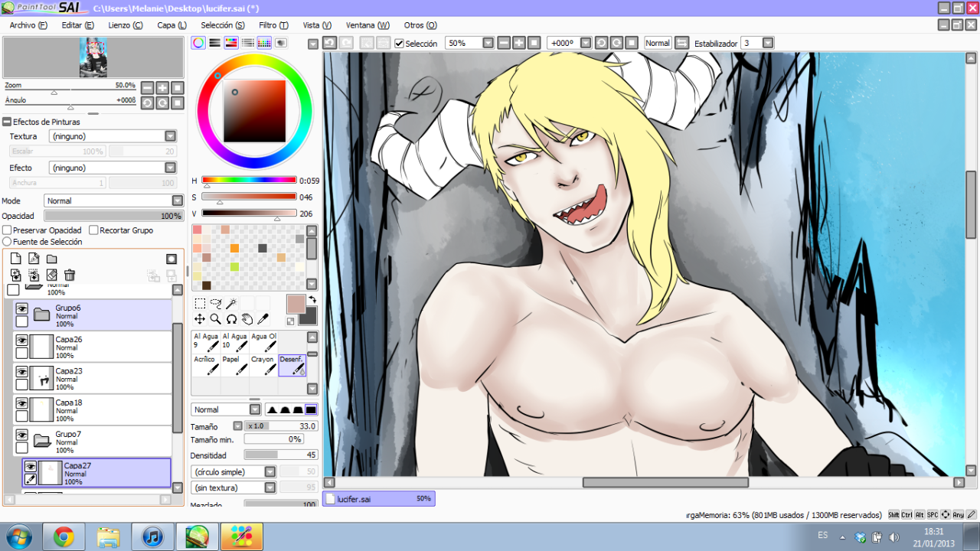
Task: Toggle the RGB slider panel icon
Action: 215,43
